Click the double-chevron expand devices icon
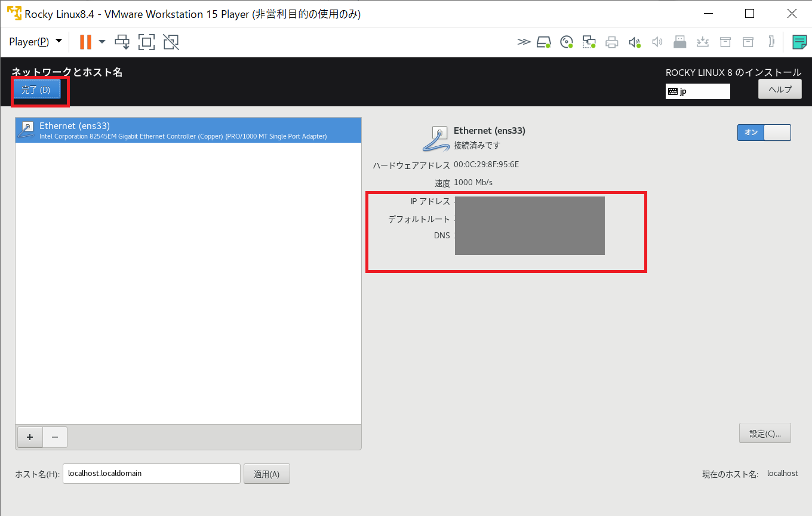This screenshot has width=812, height=516. click(524, 42)
